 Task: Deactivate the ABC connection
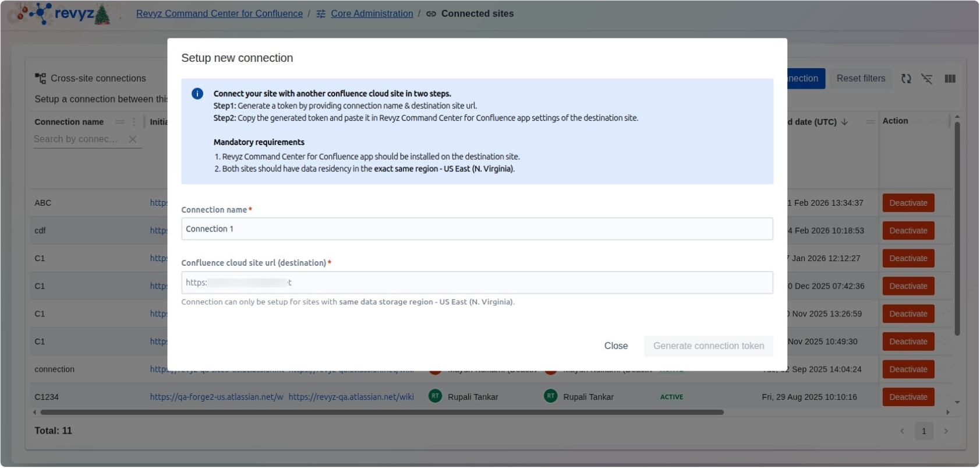click(908, 203)
